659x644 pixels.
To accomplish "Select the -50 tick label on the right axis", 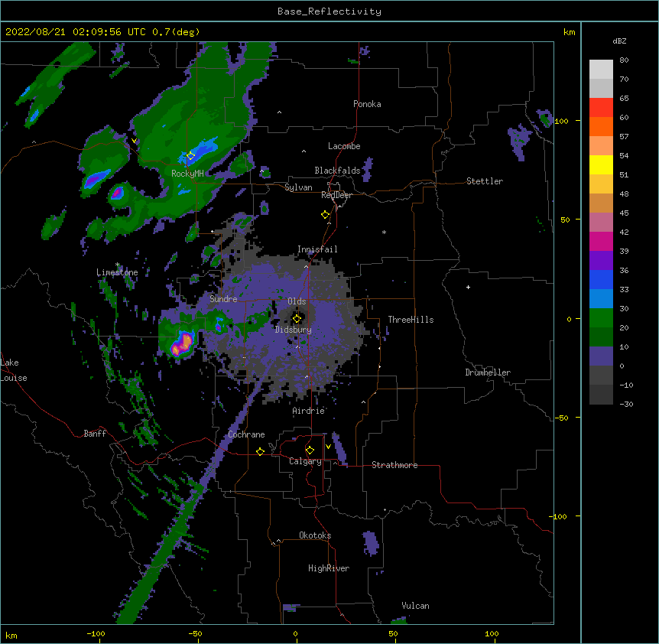I will coord(561,418).
